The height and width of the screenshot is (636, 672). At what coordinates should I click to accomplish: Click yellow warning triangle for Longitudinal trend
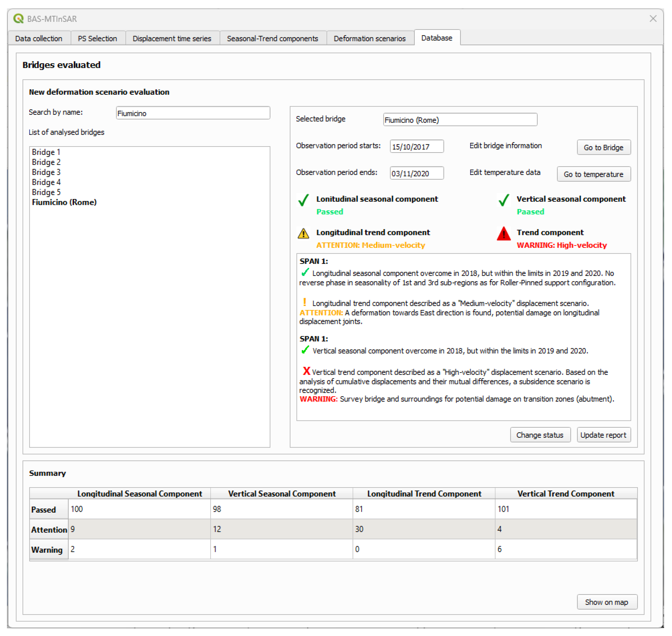tap(303, 234)
